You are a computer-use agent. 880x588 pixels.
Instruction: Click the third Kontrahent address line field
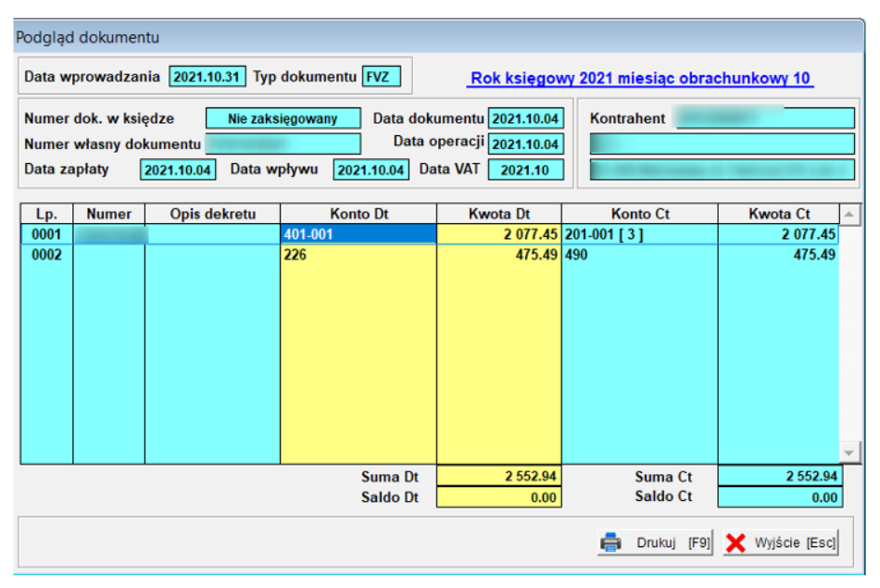tap(722, 169)
